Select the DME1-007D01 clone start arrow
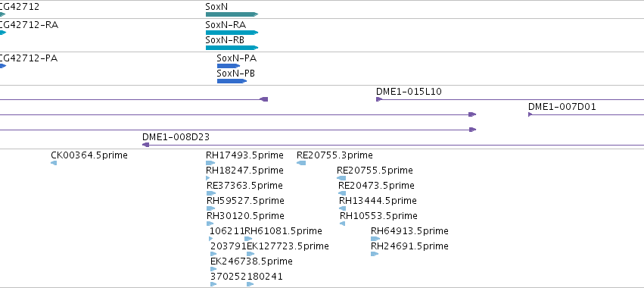The image size is (644, 288). pos(530,114)
